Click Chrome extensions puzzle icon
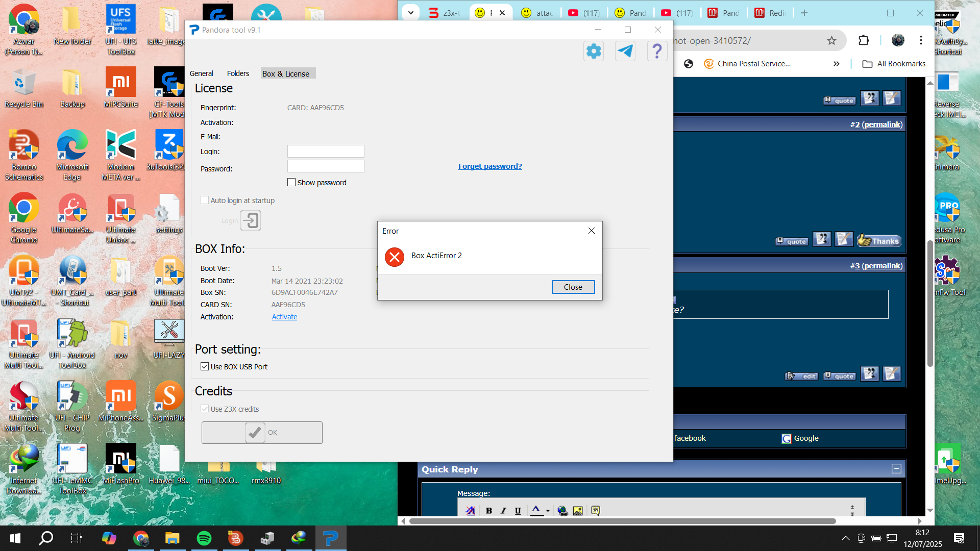The width and height of the screenshot is (980, 551). click(x=864, y=40)
